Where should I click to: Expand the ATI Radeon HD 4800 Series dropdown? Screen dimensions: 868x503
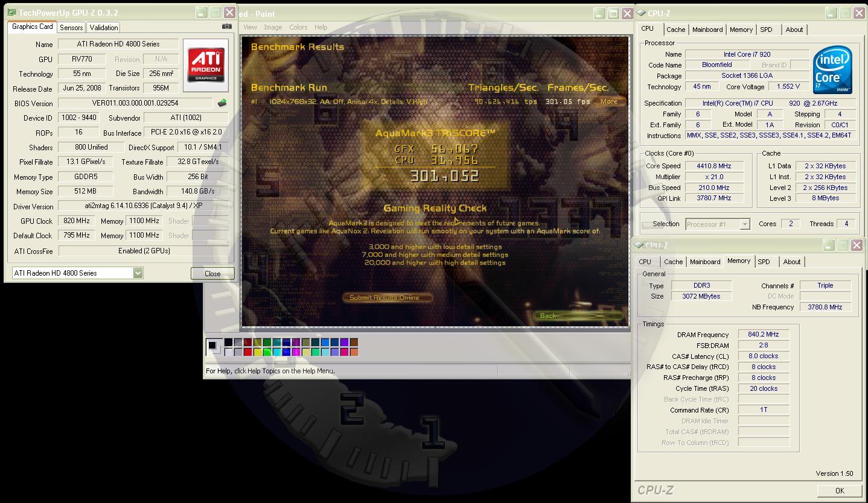138,273
